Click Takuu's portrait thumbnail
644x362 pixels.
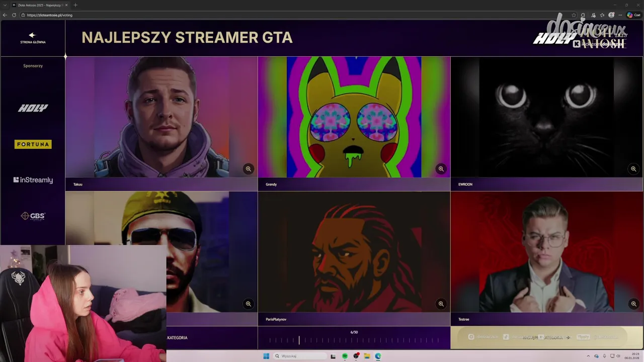pyautogui.click(x=162, y=117)
